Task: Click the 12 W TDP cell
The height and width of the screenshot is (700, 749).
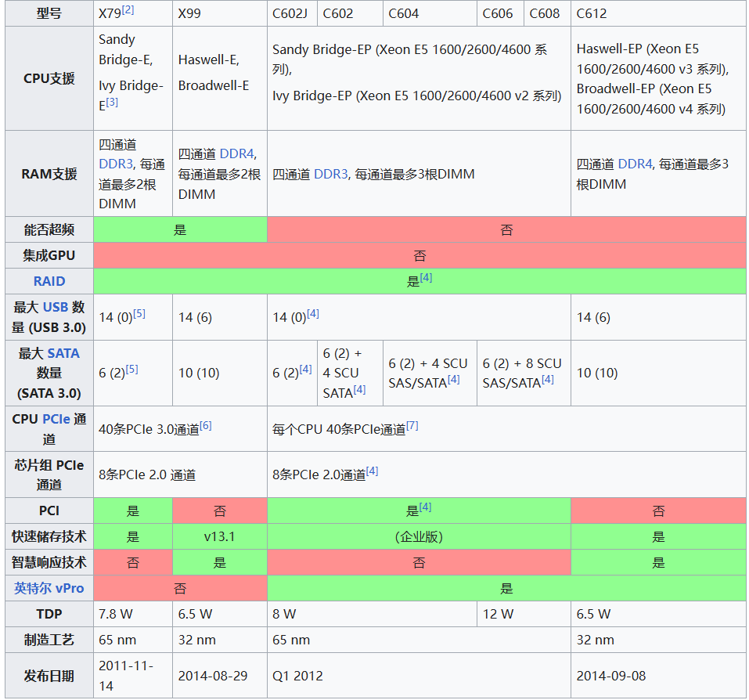Action: (524, 614)
